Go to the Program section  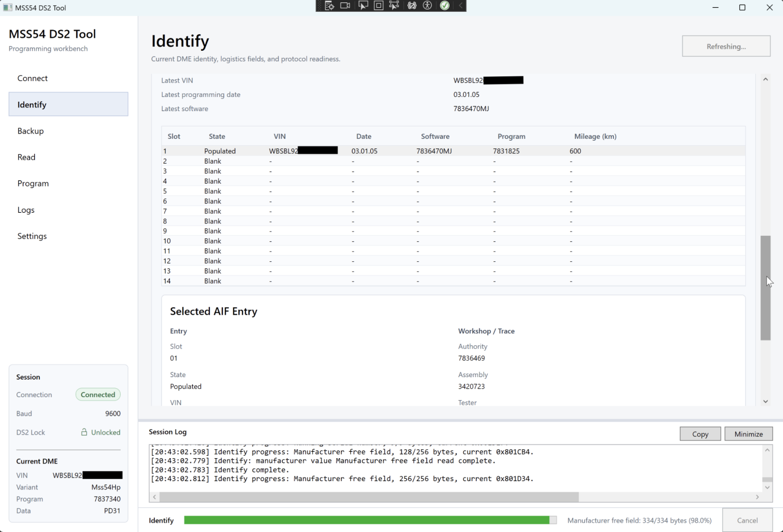(33, 184)
